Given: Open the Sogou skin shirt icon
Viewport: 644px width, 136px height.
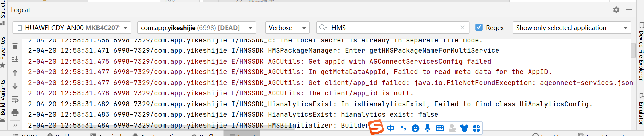Looking at the screenshot, I should tap(464, 128).
